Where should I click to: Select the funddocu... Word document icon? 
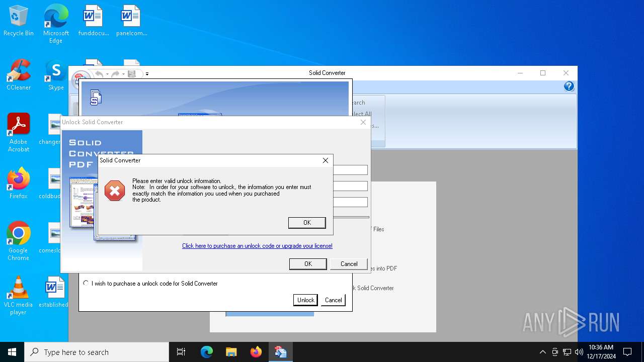click(93, 21)
